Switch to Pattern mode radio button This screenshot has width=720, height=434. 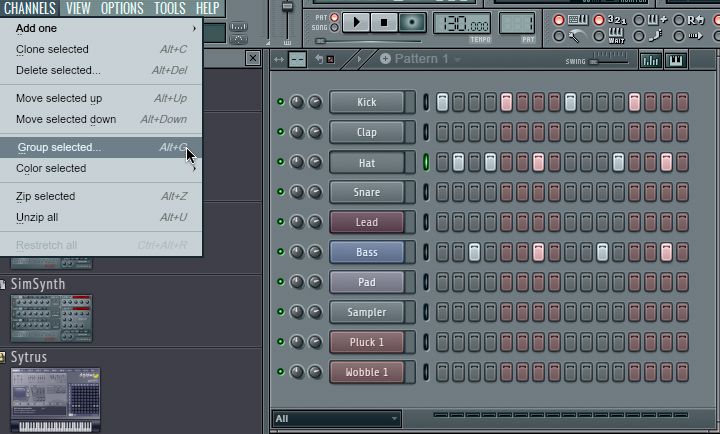334,17
